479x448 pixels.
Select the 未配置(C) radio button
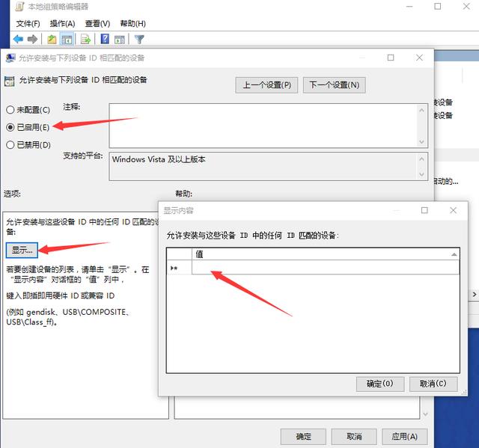click(x=10, y=110)
